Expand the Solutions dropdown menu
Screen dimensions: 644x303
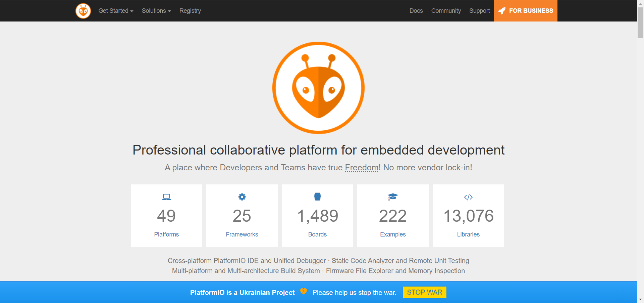pos(156,11)
